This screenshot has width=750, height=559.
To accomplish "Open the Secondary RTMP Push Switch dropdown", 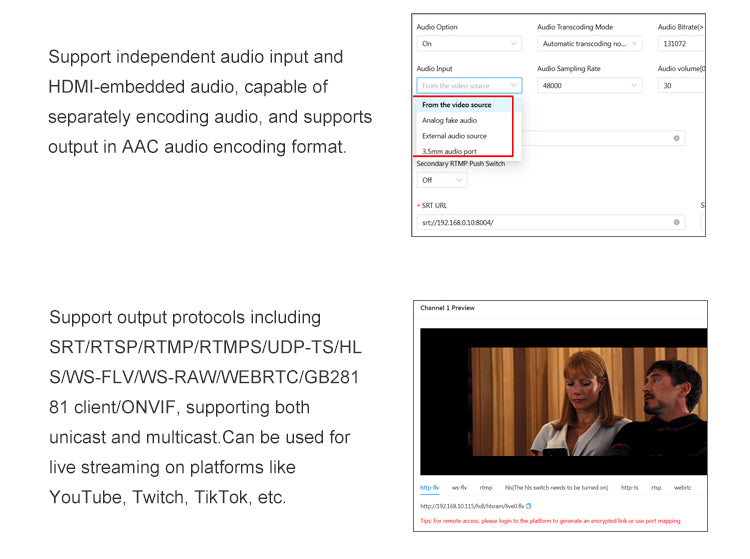I will pos(441,180).
